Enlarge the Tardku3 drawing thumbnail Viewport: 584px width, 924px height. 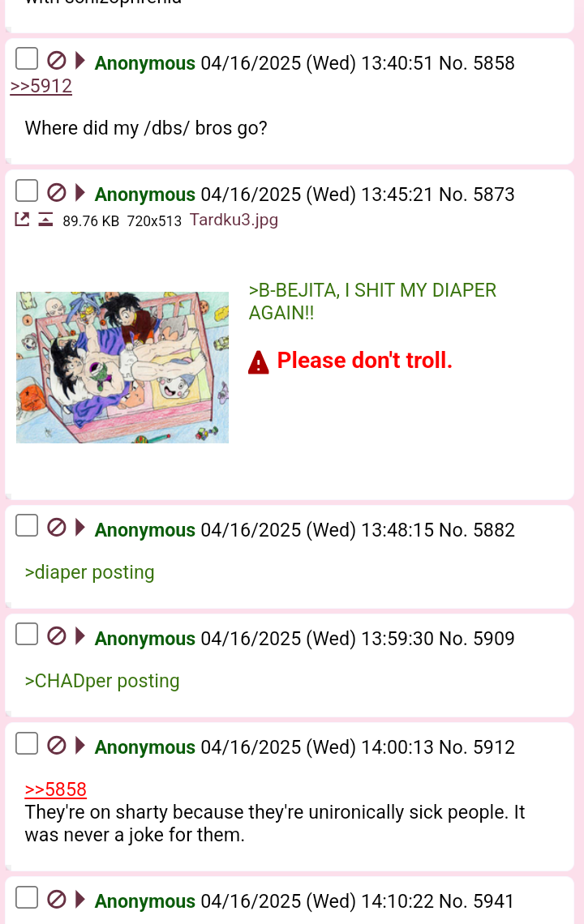pyautogui.click(x=122, y=367)
